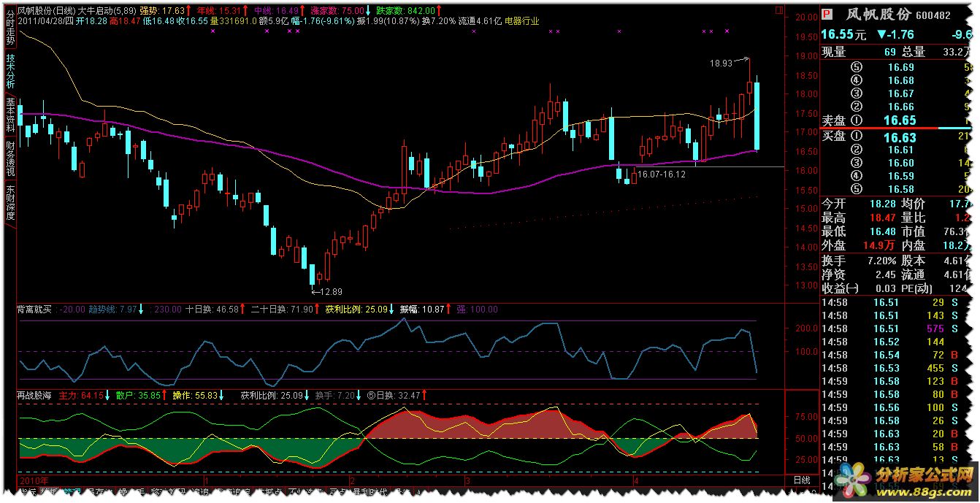The width and height of the screenshot is (980, 503).
Task: Click the 外盘 14.9万 value
Action: (x=880, y=246)
